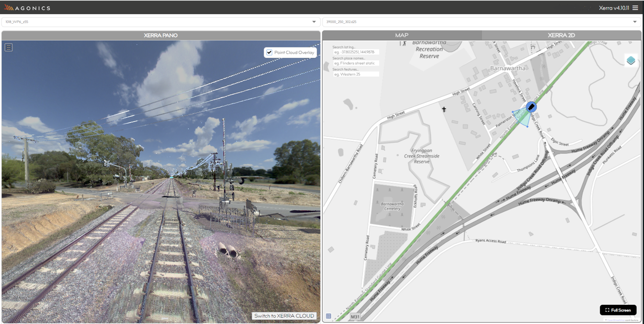This screenshot has height=324, width=644.
Task: Click the Eckhoffs Road label
Action: pos(416,196)
